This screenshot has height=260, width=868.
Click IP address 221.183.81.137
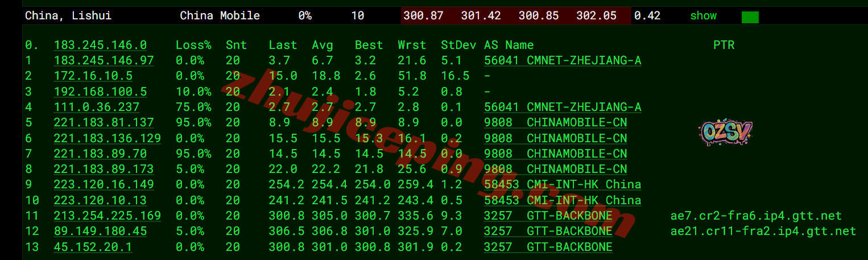point(104,122)
